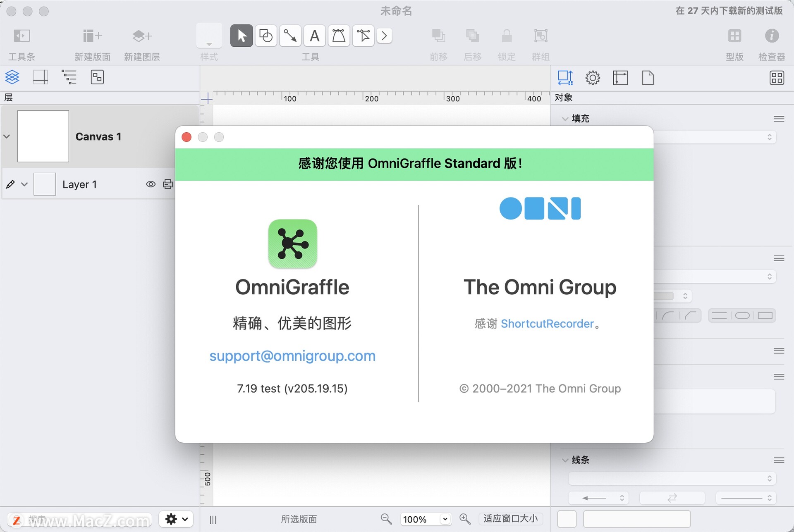The width and height of the screenshot is (794, 532).
Task: Click the bottom inspector text field
Action: (x=637, y=519)
